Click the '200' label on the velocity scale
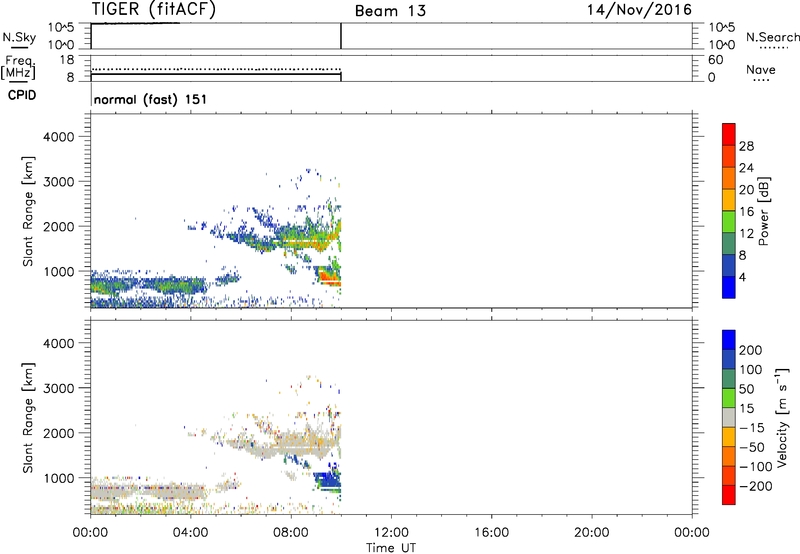This screenshot has height=554, width=800. pos(751,350)
